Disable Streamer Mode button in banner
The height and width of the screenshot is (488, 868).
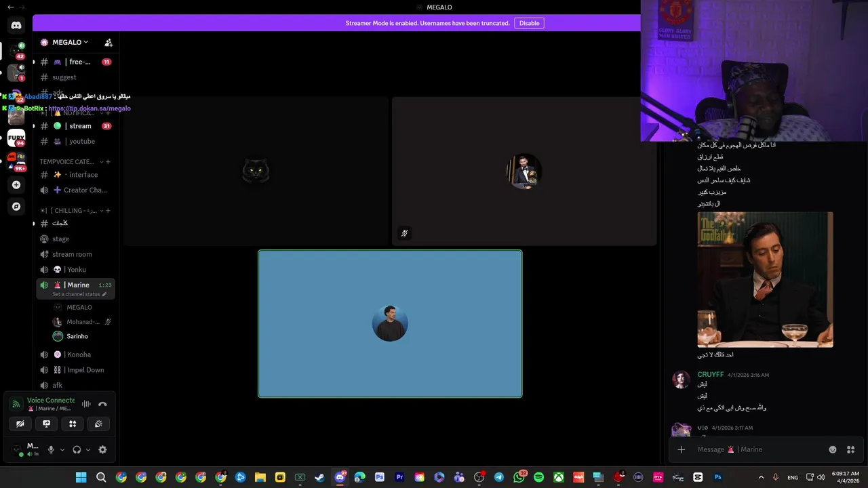tap(529, 23)
